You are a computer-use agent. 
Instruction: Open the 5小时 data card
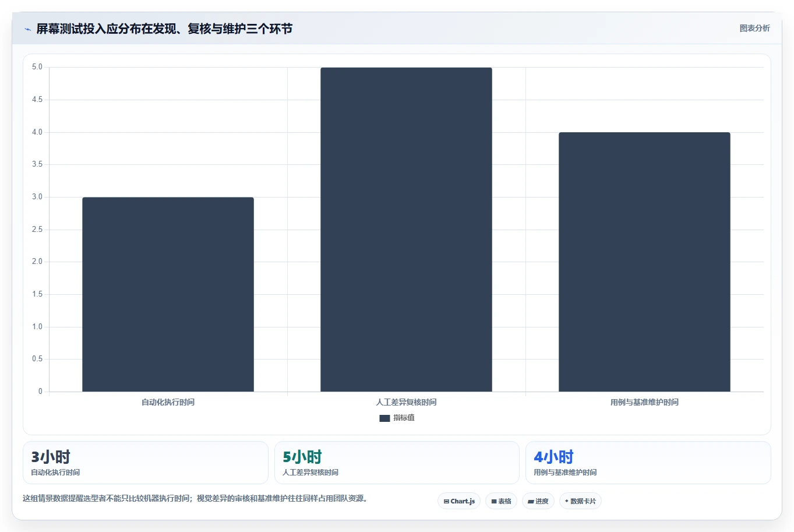[x=397, y=463]
